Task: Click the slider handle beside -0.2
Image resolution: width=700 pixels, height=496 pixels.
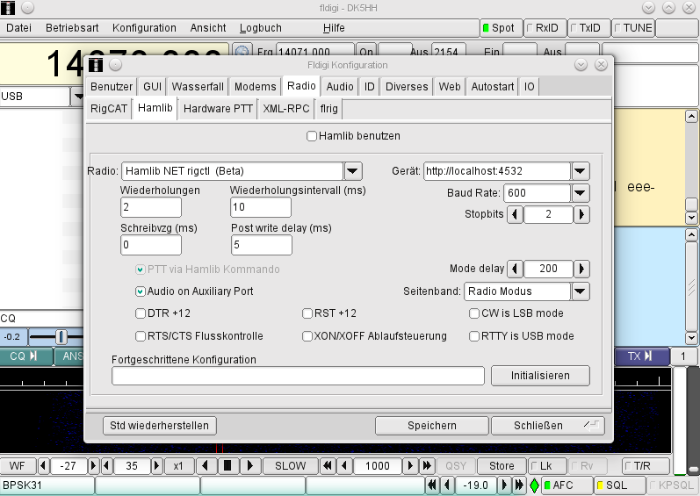Action: 61,337
